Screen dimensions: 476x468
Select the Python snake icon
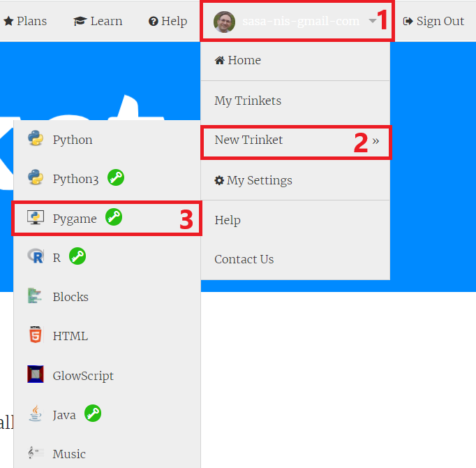tap(36, 138)
